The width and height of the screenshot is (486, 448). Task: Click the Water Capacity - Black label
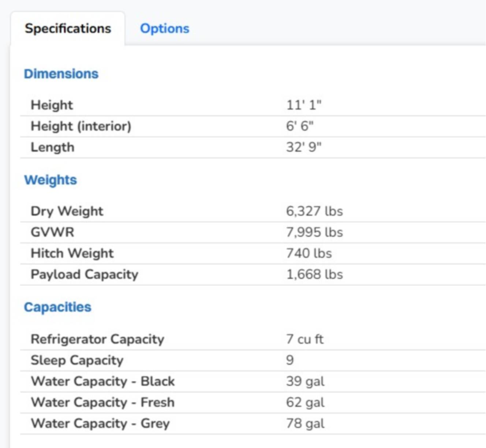103,381
